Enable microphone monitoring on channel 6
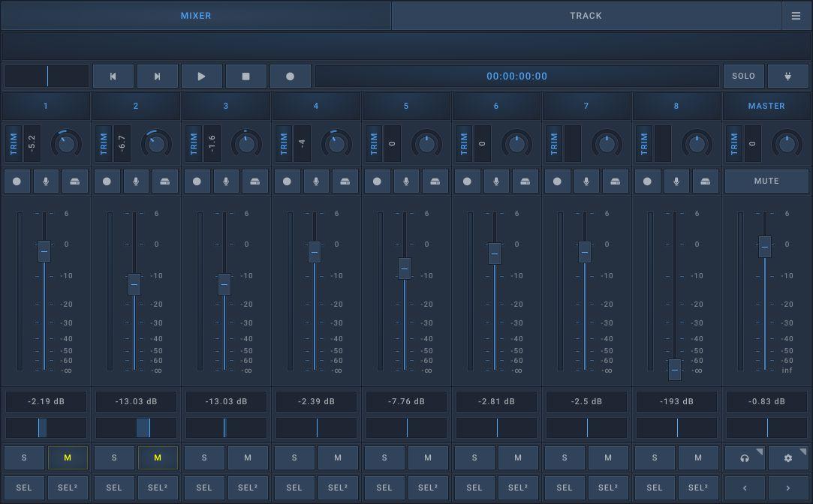The image size is (813, 504). click(496, 181)
